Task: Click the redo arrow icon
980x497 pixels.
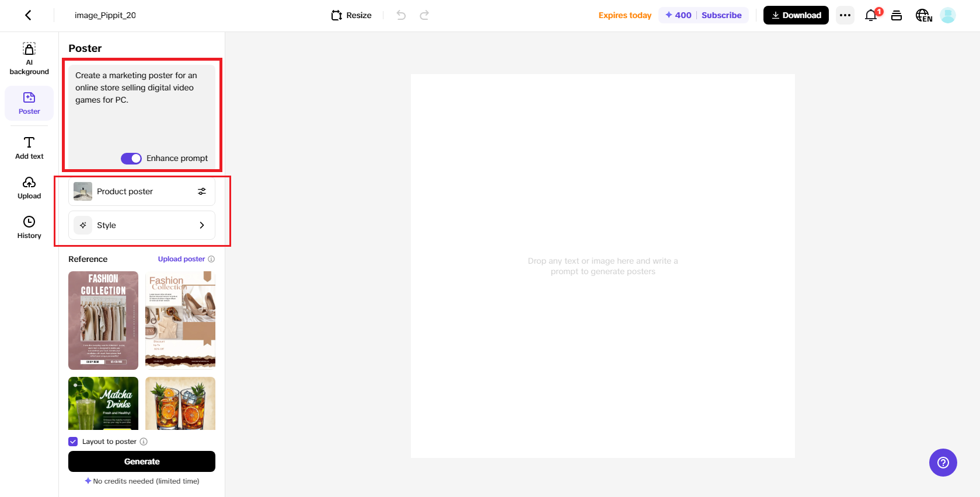Action: (424, 15)
